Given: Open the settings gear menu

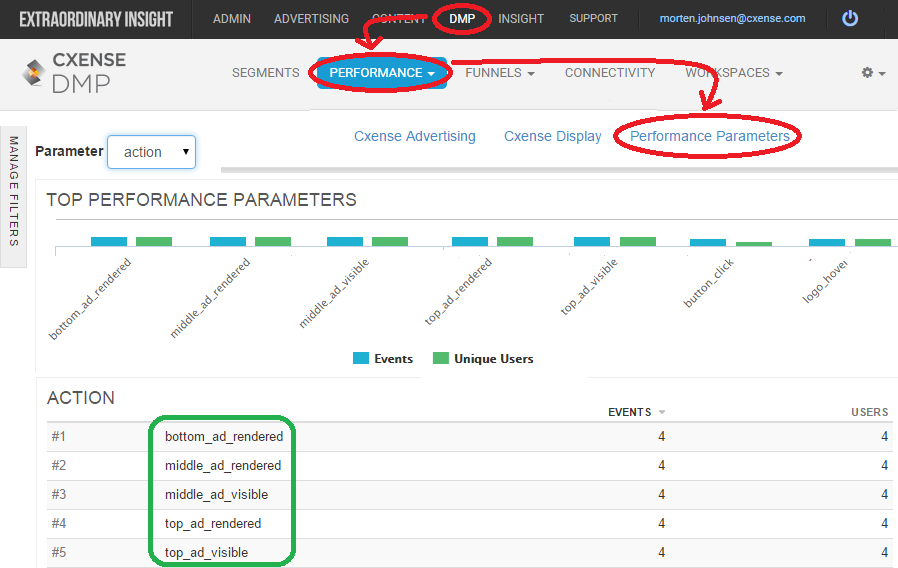Looking at the screenshot, I should click(873, 73).
